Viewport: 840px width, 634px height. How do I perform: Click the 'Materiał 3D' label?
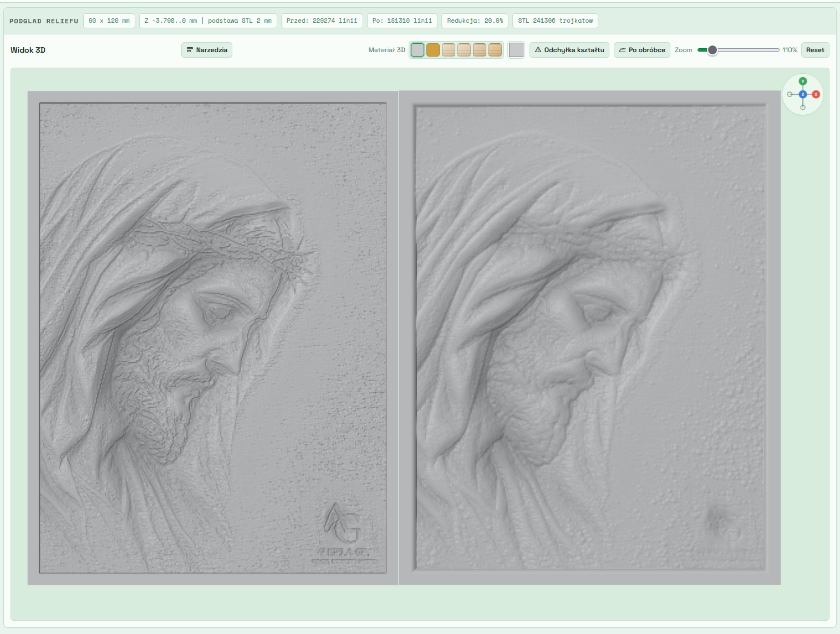coord(386,50)
